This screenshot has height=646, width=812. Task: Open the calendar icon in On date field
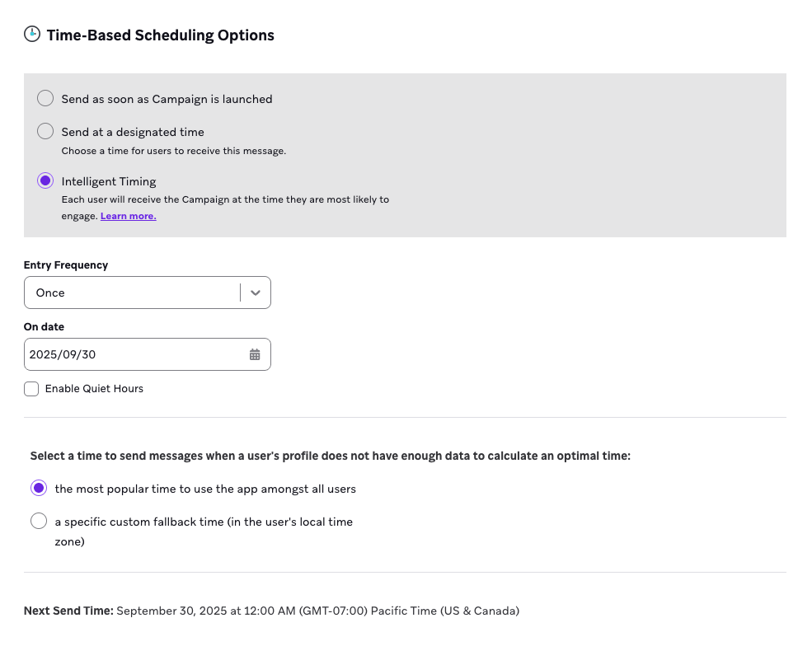pyautogui.click(x=255, y=354)
